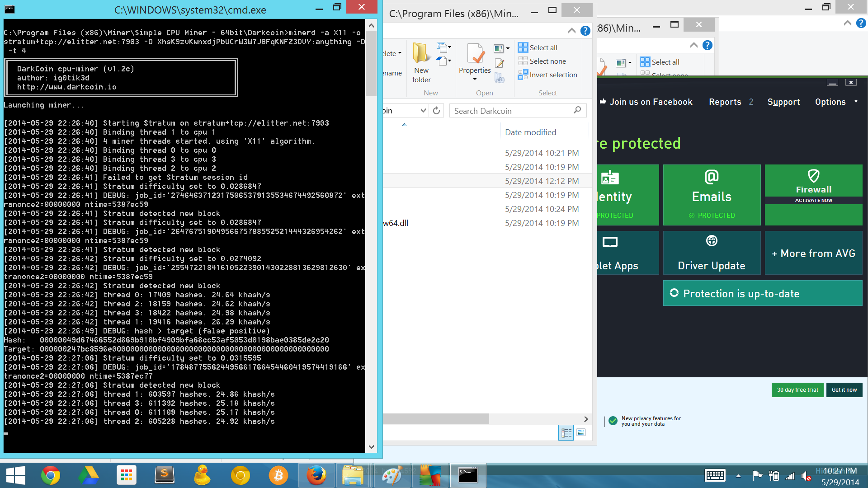Image resolution: width=868 pixels, height=488 pixels.
Task: Open the Bitcoin wallet taskbar icon
Action: coord(278,475)
